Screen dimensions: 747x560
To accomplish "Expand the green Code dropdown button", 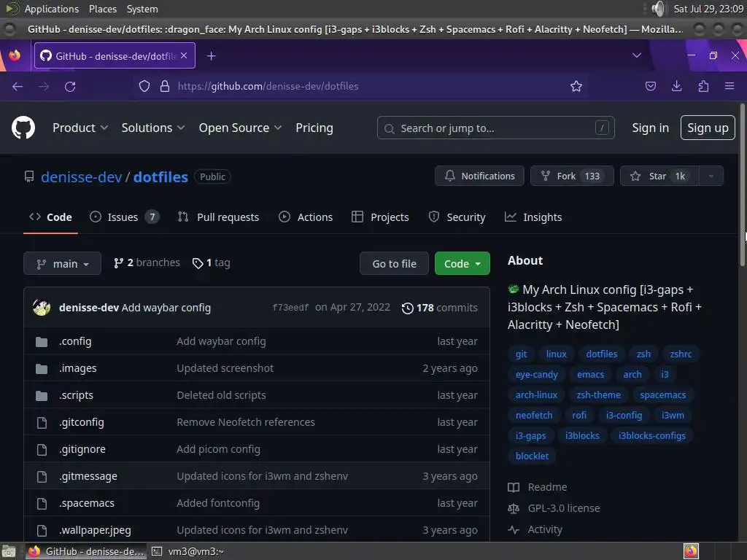I will [462, 263].
